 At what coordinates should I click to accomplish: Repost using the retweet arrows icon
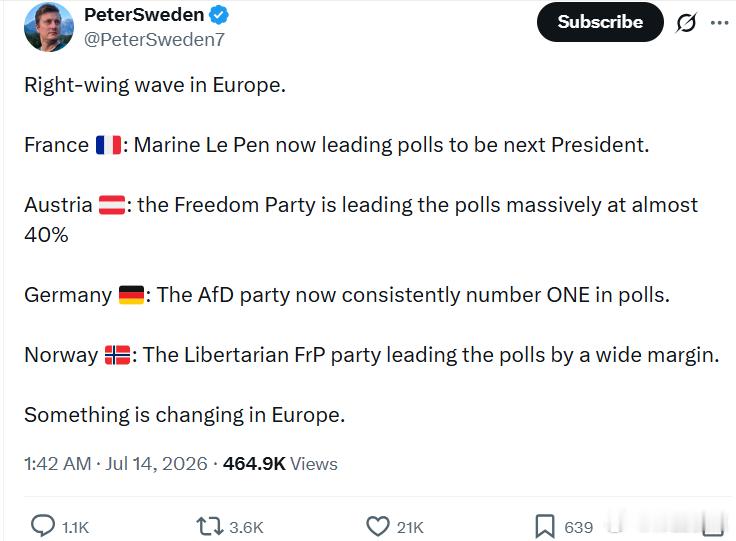[x=210, y=526]
